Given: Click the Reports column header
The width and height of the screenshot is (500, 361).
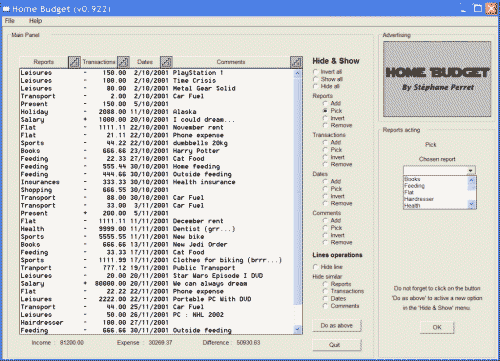Looking at the screenshot, I should pyautogui.click(x=44, y=62).
